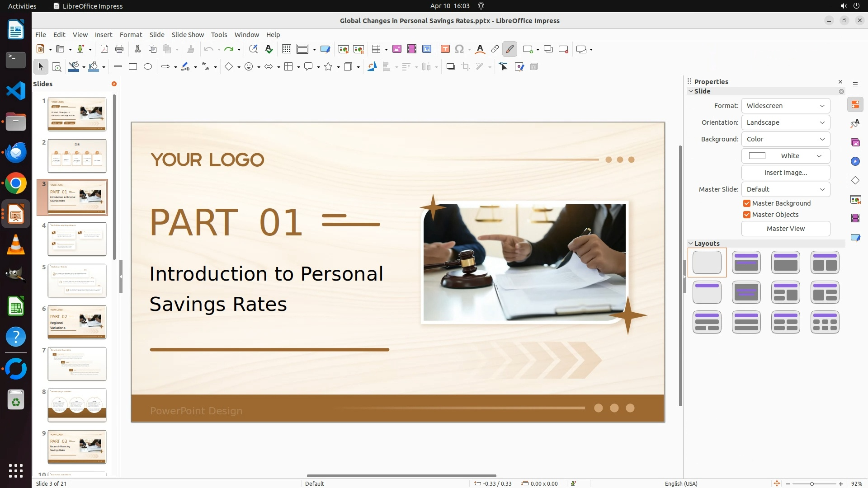Click the Insert Table icon
Viewport: 868px width, 488px height.
(x=376, y=49)
